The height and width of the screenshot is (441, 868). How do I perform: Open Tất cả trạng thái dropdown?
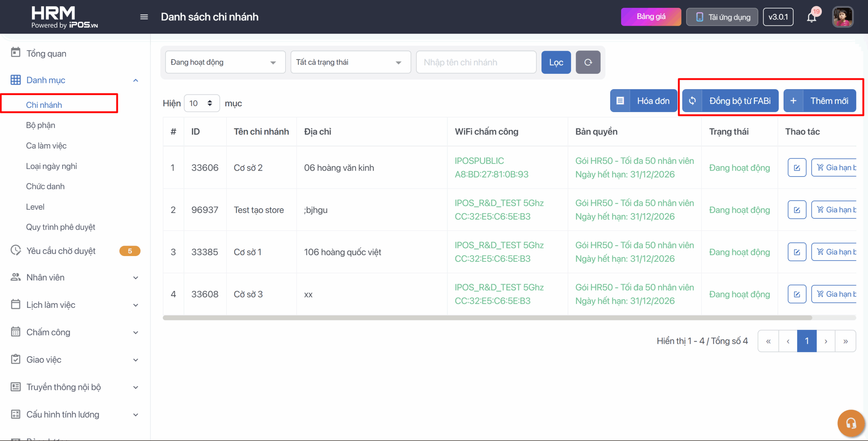(x=351, y=62)
